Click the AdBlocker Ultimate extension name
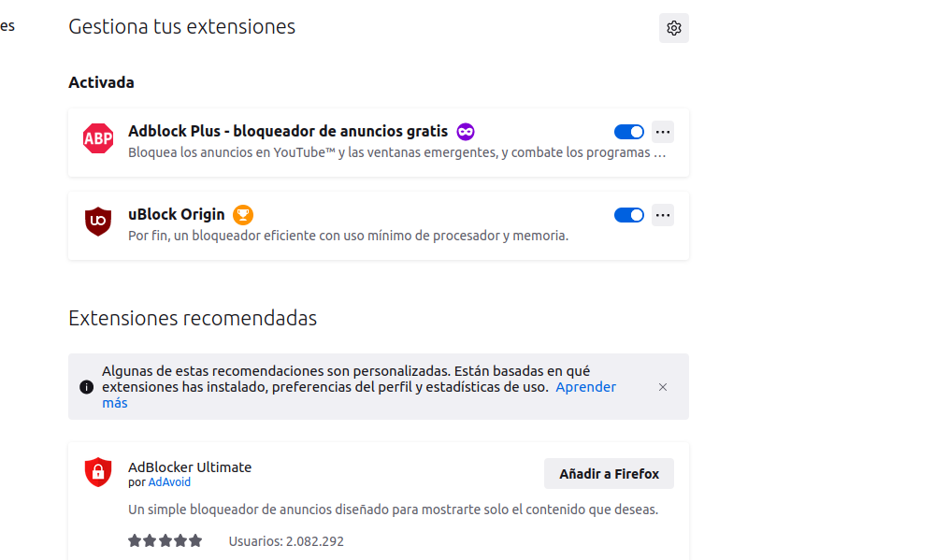This screenshot has width=949, height=560. pos(190,467)
